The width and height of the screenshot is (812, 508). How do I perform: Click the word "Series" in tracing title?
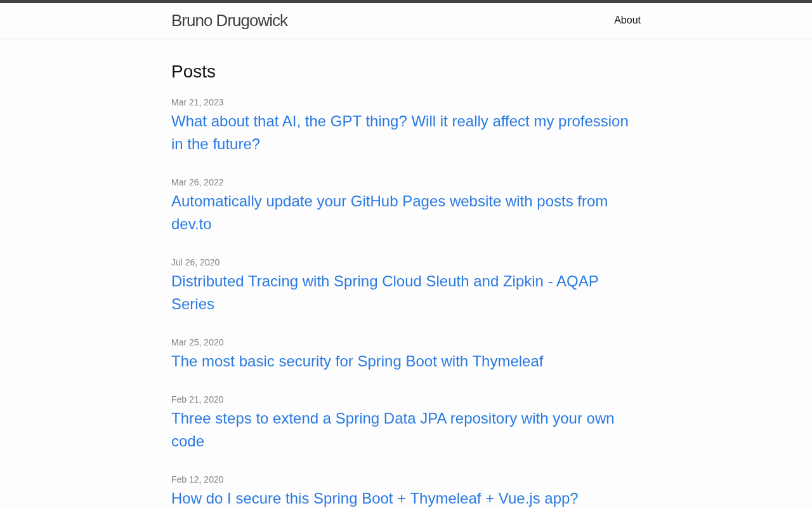tap(193, 304)
